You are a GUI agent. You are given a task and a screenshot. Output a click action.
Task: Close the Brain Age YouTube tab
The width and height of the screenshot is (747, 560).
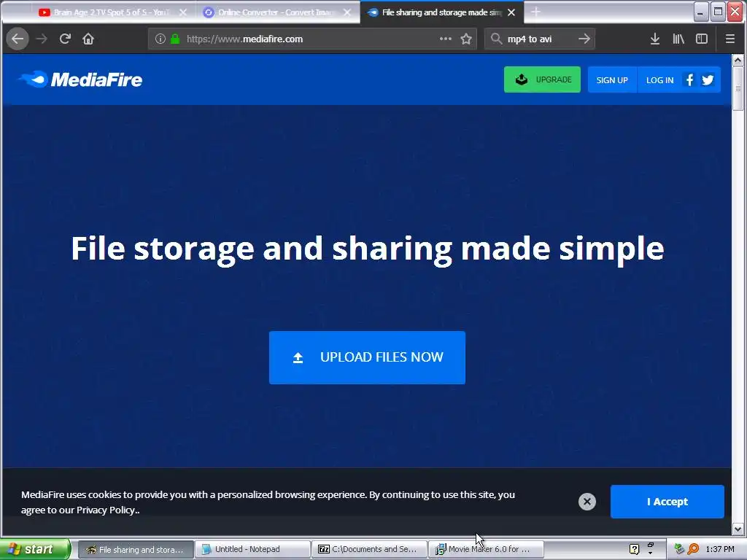(x=183, y=12)
